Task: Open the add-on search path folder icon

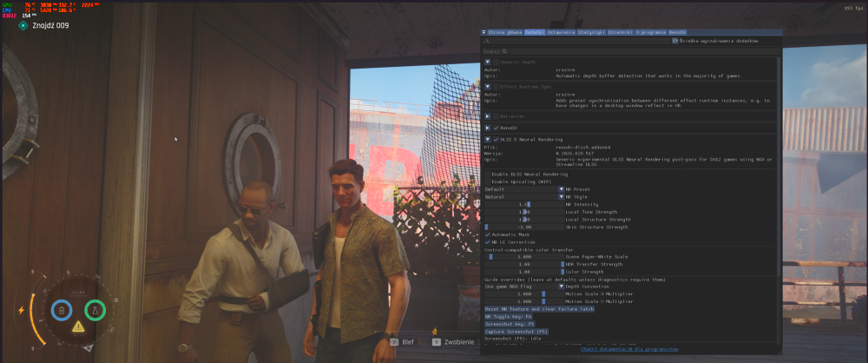Action: (674, 41)
